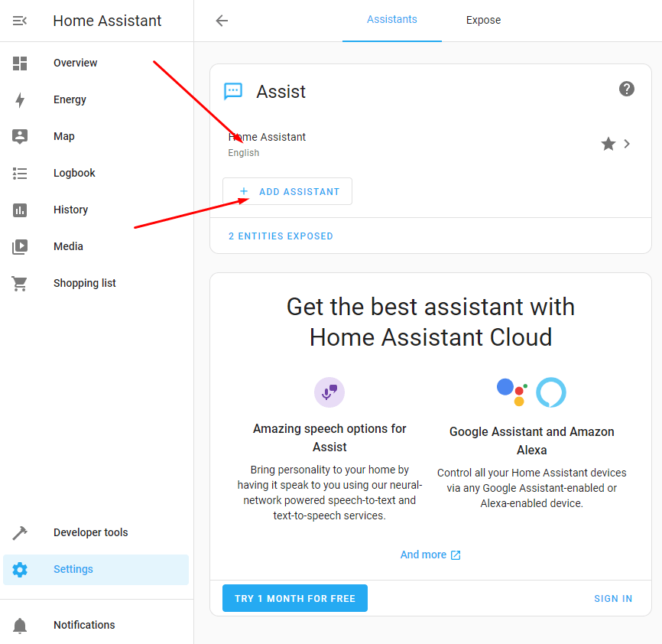This screenshot has height=644, width=662.
Task: Click the 'Bring personality to your home' paragraph
Action: [329, 493]
